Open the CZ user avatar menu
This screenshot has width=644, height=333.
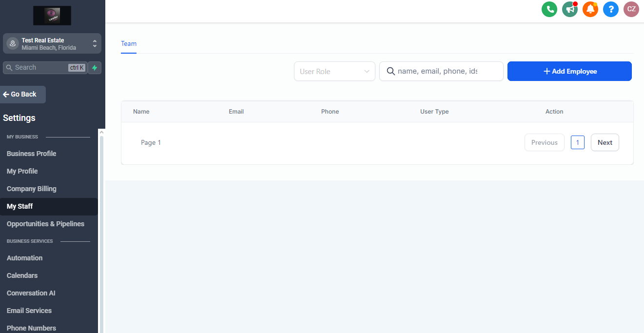[631, 9]
